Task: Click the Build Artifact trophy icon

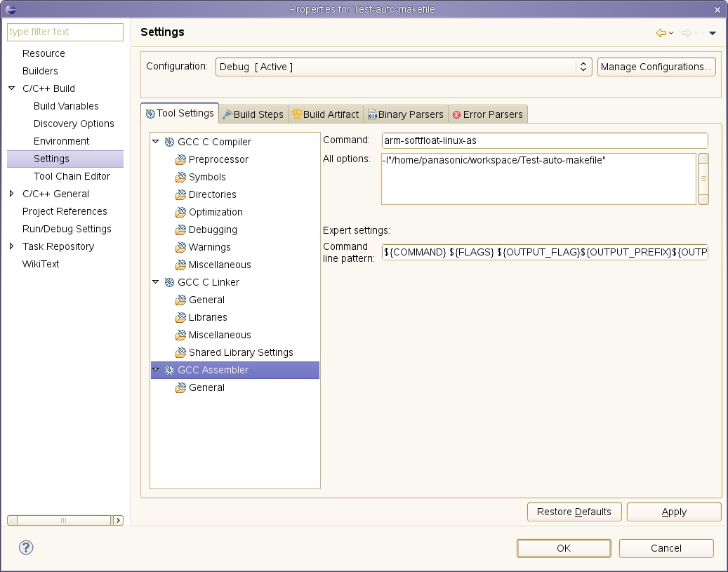Action: click(x=297, y=114)
